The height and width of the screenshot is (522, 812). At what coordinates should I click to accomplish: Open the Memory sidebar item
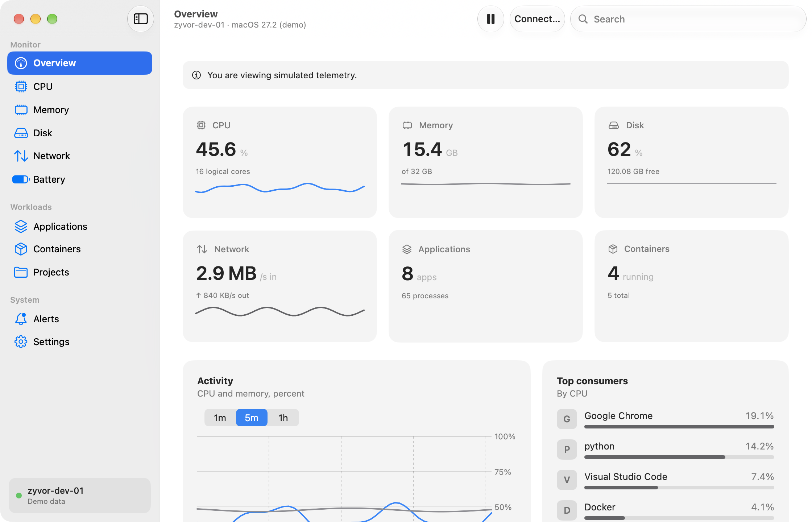click(80, 110)
